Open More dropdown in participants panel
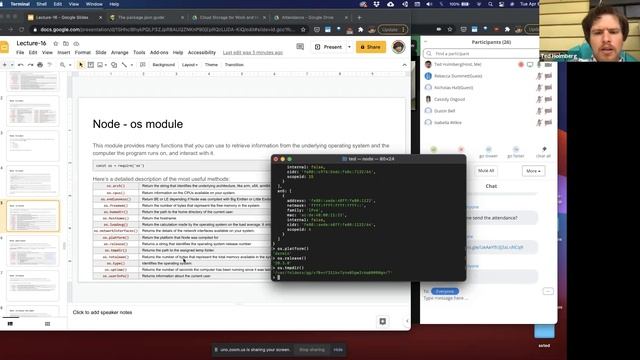 (x=533, y=171)
